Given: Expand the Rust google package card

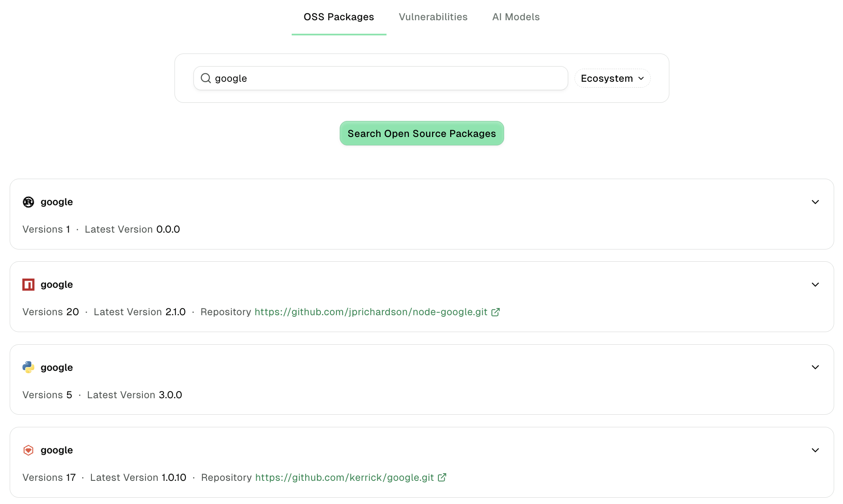Looking at the screenshot, I should (x=815, y=202).
